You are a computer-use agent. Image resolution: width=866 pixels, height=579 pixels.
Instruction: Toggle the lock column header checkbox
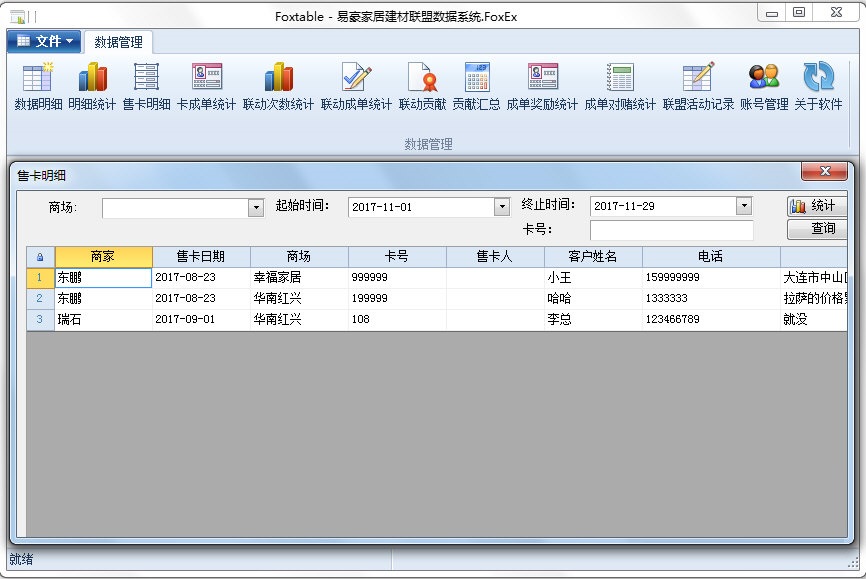pos(41,256)
